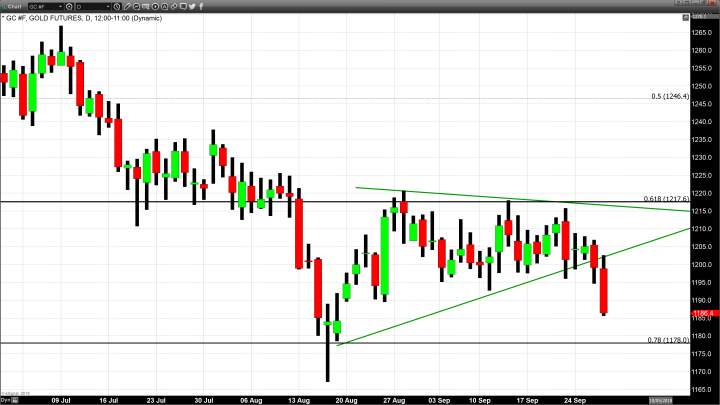Image resolution: width=720 pixels, height=405 pixels.
Task: Open the GC #F symbol dropdown
Action: click(x=60, y=5)
